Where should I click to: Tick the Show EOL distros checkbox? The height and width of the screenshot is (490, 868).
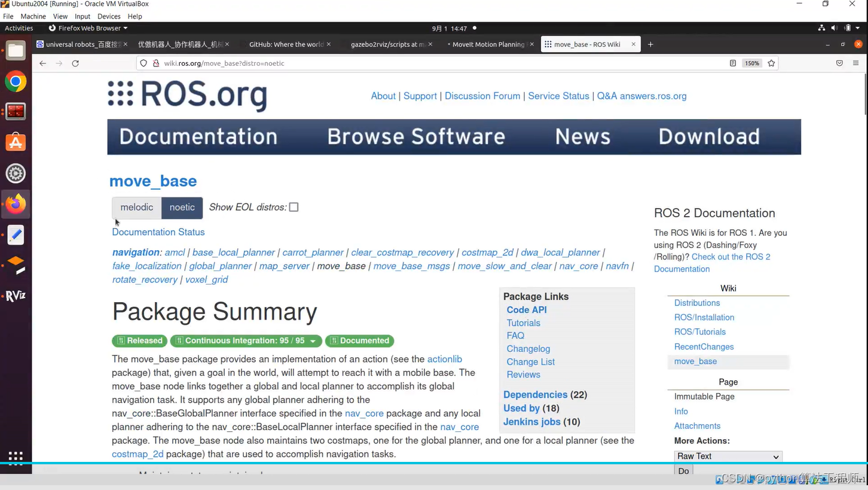[294, 207]
